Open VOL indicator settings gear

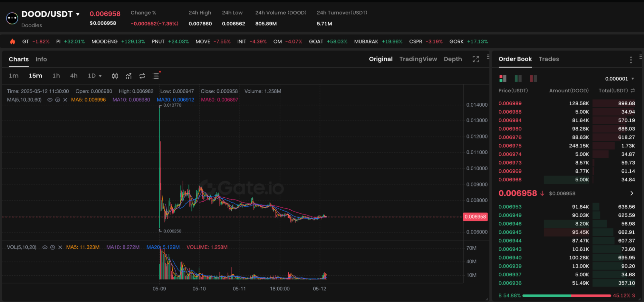point(53,247)
